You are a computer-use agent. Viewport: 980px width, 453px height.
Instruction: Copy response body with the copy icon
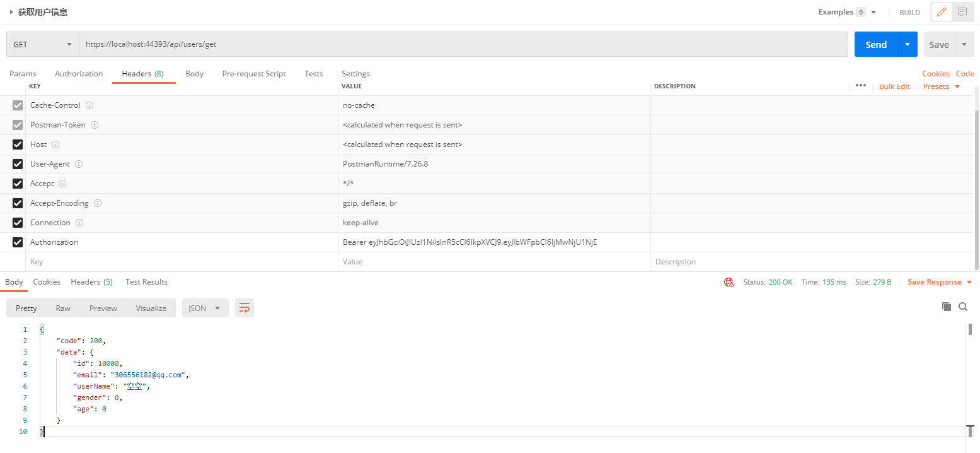coord(946,307)
